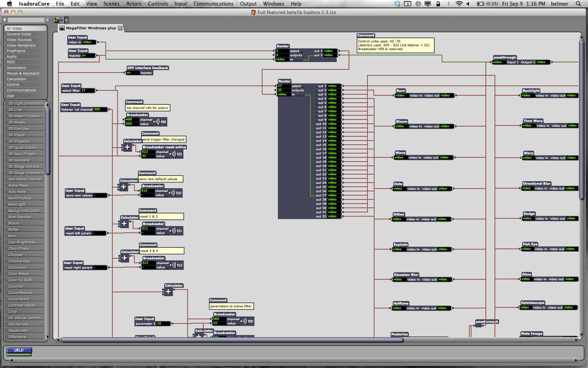Select snapshot number 1 button
The image size is (588, 368).
click(x=66, y=20)
